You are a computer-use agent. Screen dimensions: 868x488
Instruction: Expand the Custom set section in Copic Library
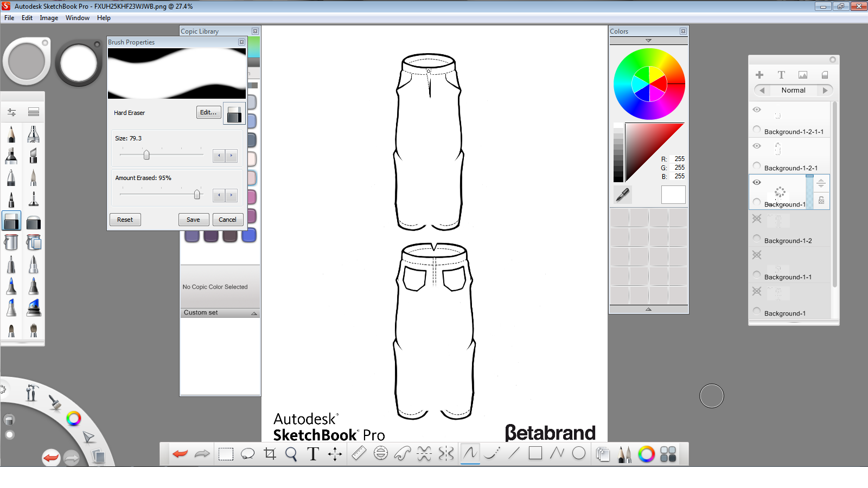(x=254, y=313)
